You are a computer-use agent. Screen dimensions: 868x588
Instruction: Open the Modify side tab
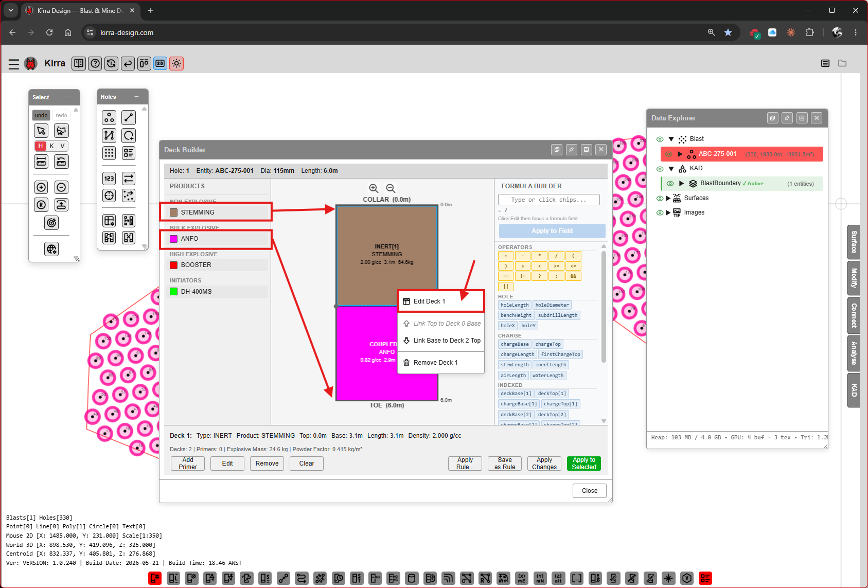click(854, 278)
